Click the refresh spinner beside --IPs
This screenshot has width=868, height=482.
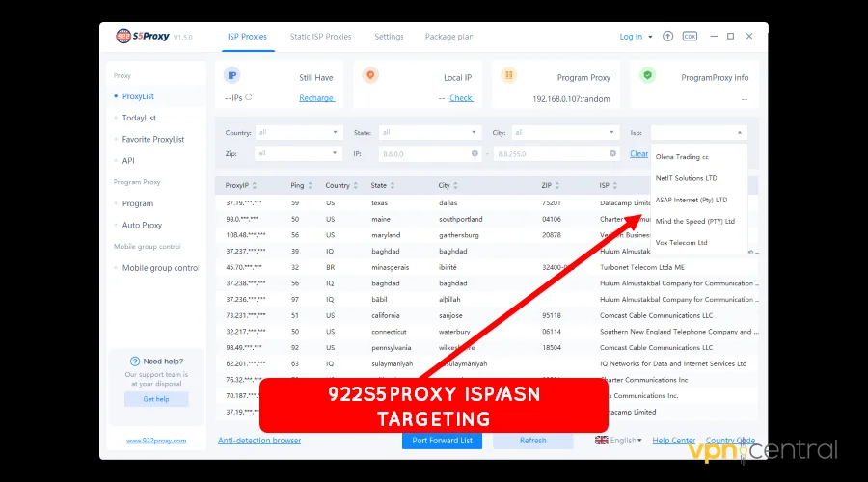(x=249, y=97)
